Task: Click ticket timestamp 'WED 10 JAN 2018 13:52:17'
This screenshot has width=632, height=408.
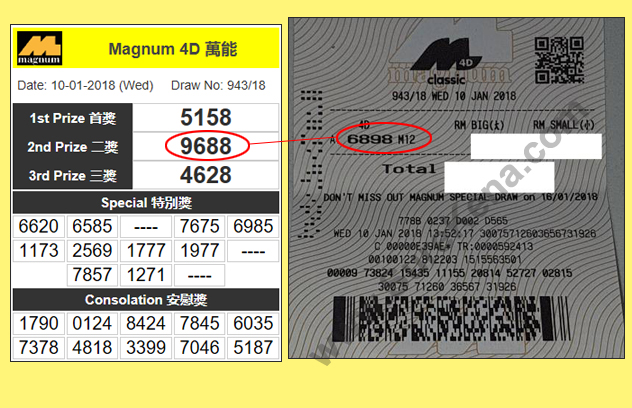Action: click(403, 233)
